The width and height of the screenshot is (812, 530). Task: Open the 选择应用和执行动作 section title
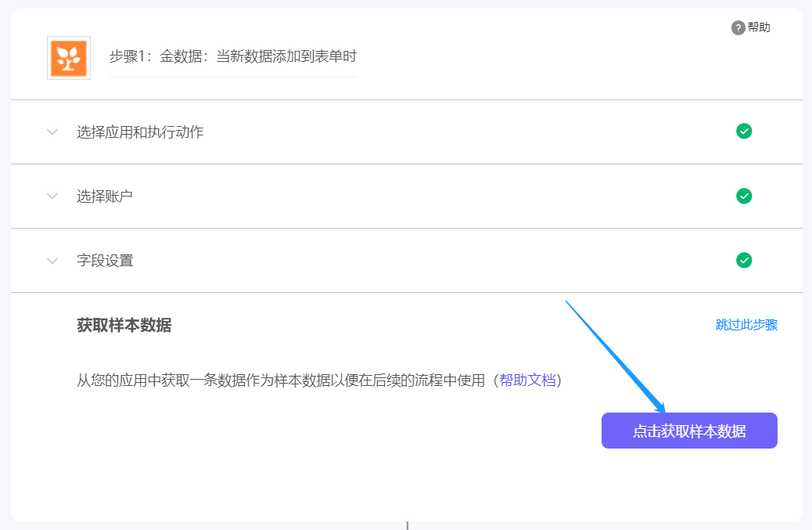140,132
